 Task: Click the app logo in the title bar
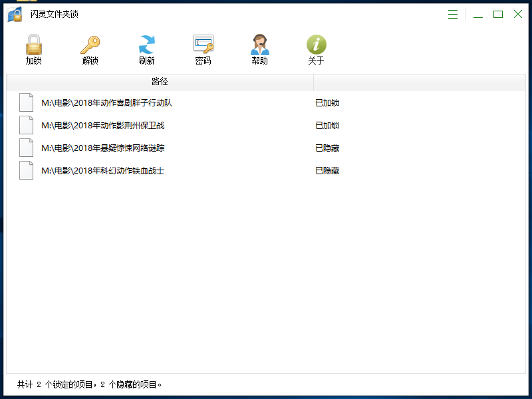coord(15,14)
